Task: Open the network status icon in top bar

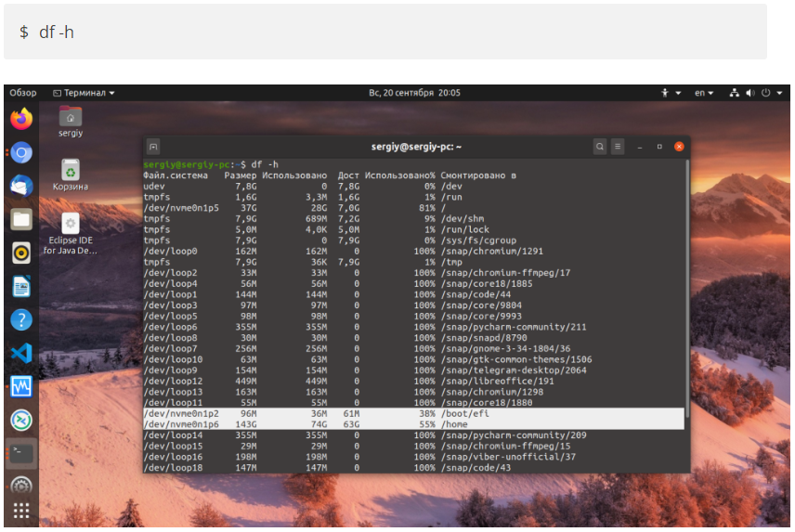Action: tap(734, 93)
